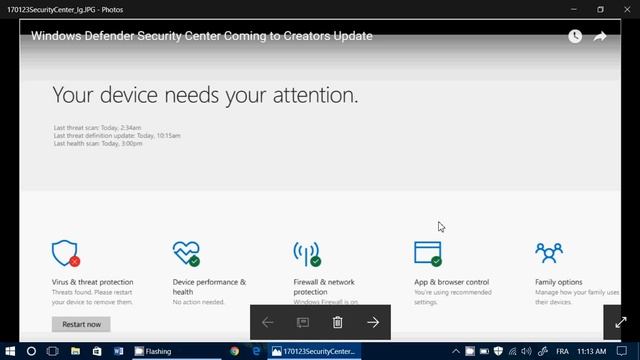Open Edge browser from taskbar
640x360 pixels.
(256, 351)
